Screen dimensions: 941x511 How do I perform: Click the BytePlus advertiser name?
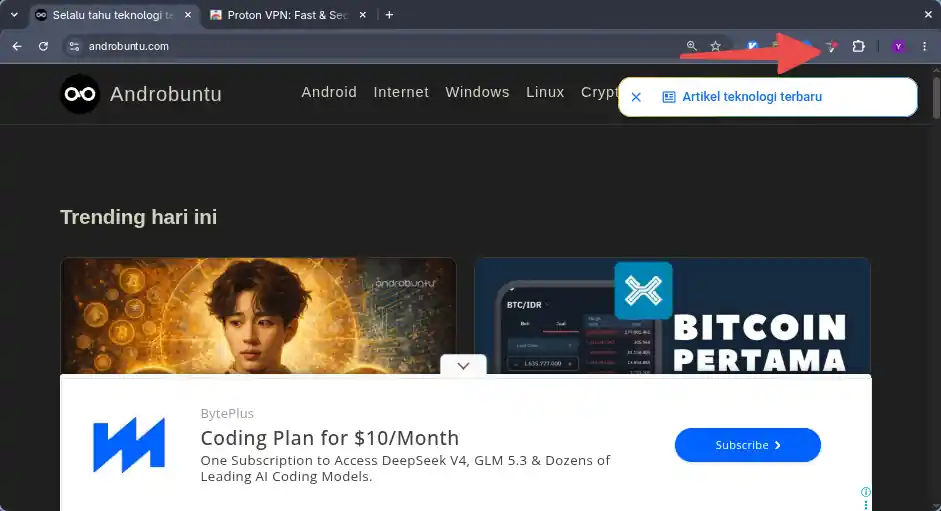[x=227, y=413]
